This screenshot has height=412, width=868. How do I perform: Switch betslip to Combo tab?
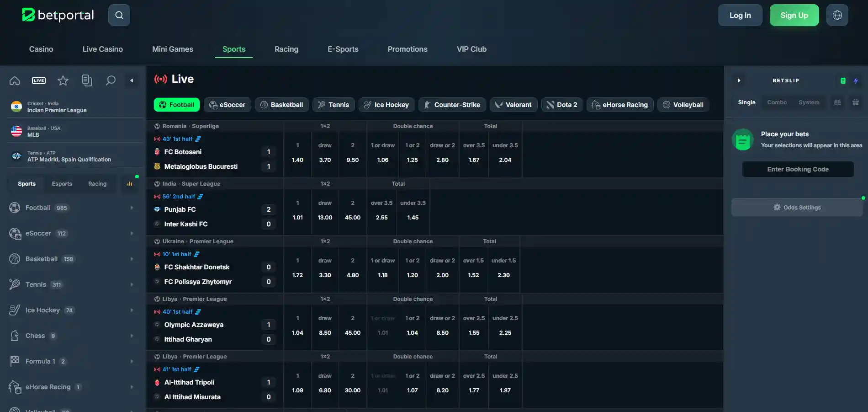point(777,102)
